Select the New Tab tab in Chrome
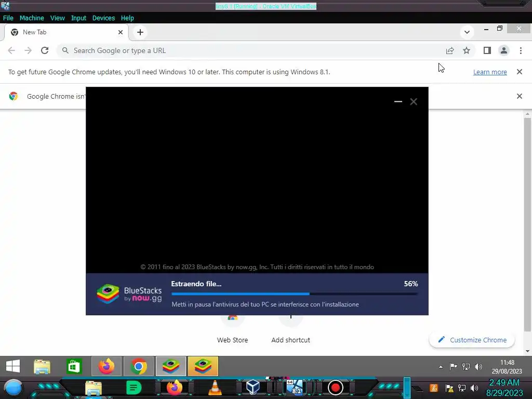This screenshot has height=399, width=532. pyautogui.click(x=66, y=32)
